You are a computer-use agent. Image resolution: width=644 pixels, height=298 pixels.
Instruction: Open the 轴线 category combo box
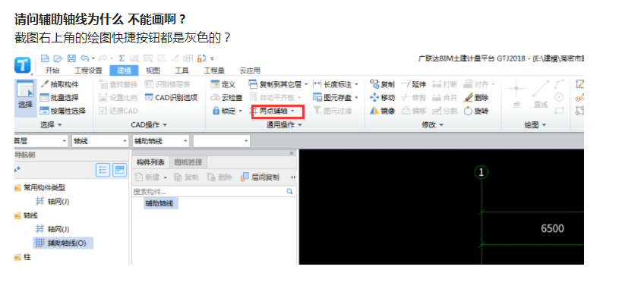[x=100, y=141]
